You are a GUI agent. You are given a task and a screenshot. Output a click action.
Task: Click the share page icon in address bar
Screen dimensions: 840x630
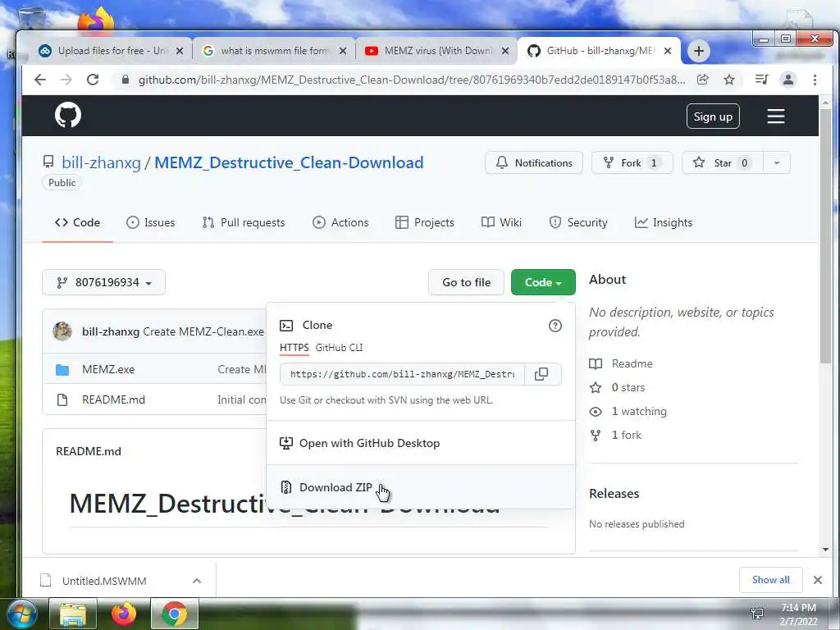click(x=703, y=80)
